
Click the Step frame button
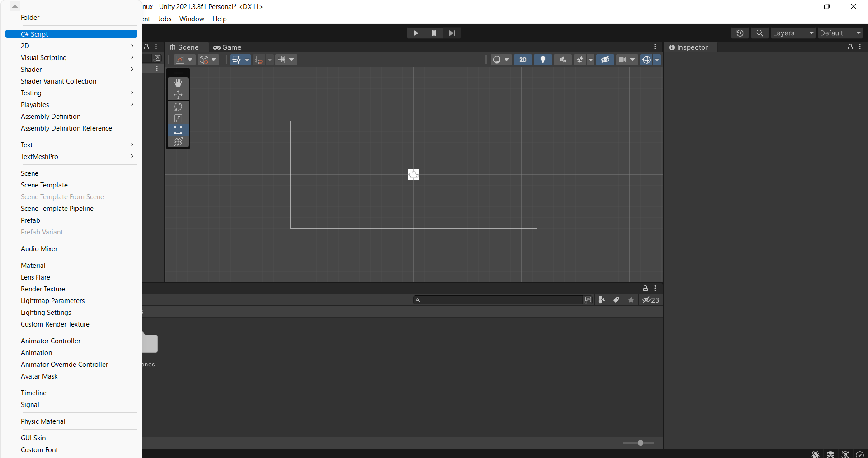pyautogui.click(x=452, y=33)
